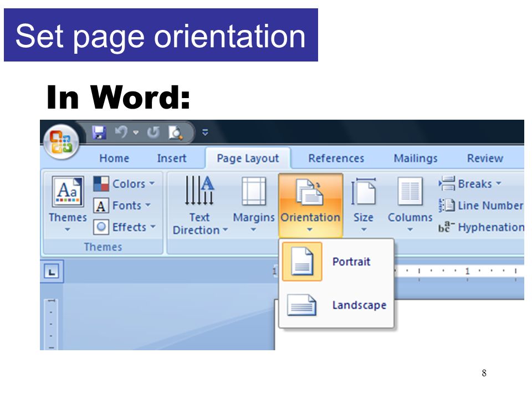
Task: Click the Redo icon in Quick Access Toolbar
Action: pos(153,132)
